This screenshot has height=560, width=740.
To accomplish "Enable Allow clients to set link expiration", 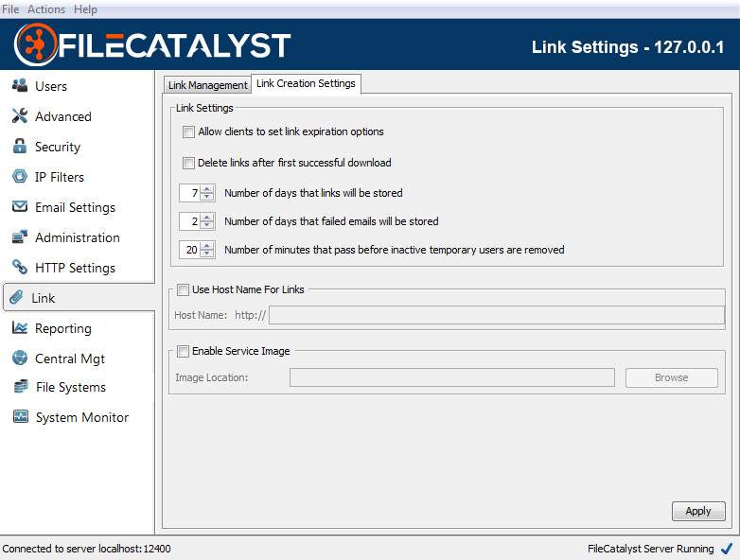I will [188, 132].
